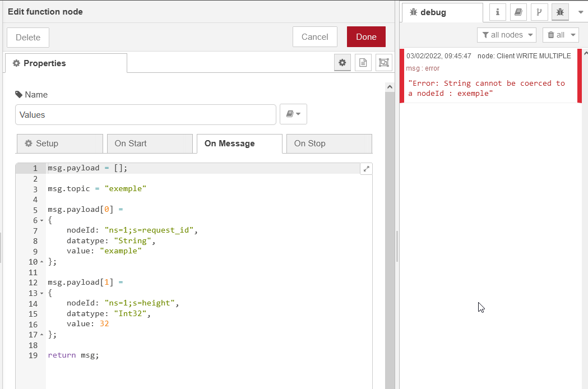Open the help book sidebar tab

518,12
